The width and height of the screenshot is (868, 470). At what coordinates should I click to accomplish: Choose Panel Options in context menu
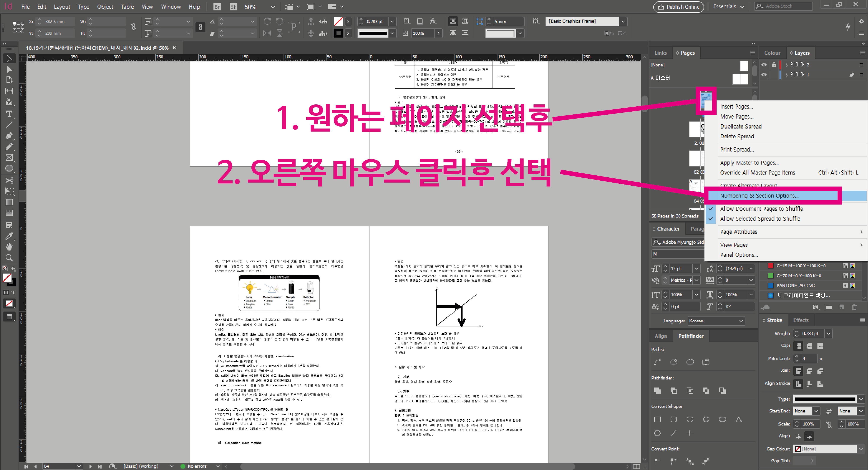[x=739, y=255]
